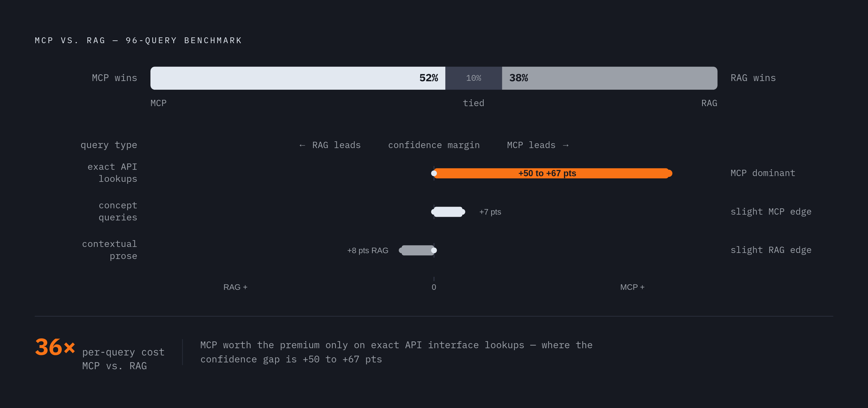
Task: Select the white +7 pts margin bar
Action: pyautogui.click(x=448, y=211)
